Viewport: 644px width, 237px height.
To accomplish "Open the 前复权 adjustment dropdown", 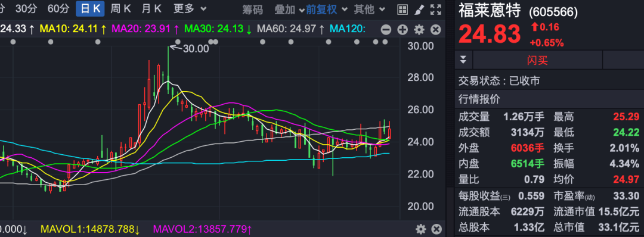I will click(327, 10).
